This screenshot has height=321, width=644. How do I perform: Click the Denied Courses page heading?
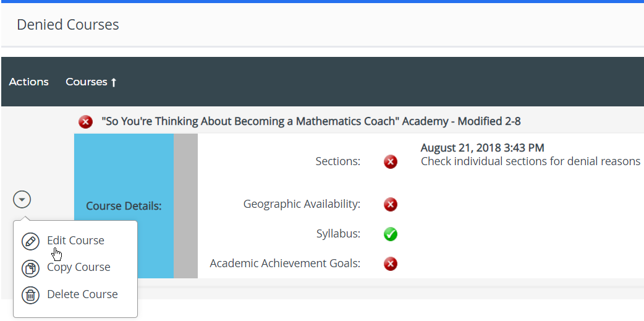point(68,25)
